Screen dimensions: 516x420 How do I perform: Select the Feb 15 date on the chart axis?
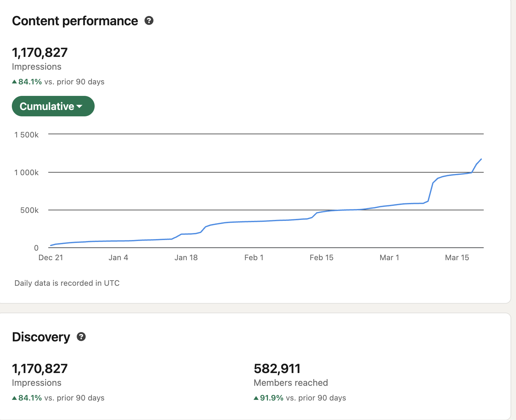tap(321, 258)
